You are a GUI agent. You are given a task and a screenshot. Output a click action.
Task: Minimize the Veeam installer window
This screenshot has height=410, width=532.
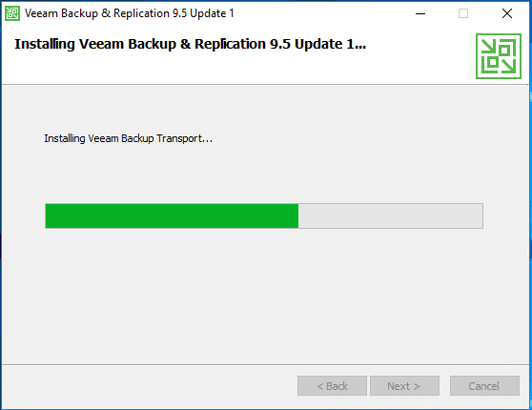(x=420, y=13)
